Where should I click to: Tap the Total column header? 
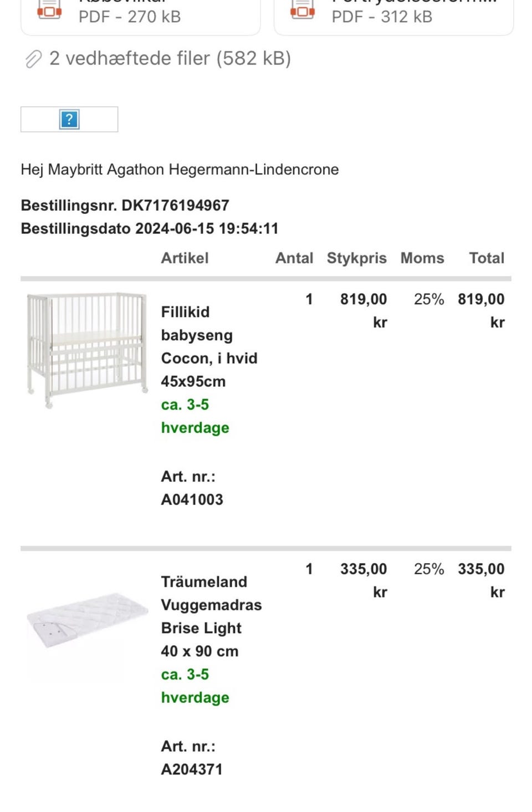point(487,258)
